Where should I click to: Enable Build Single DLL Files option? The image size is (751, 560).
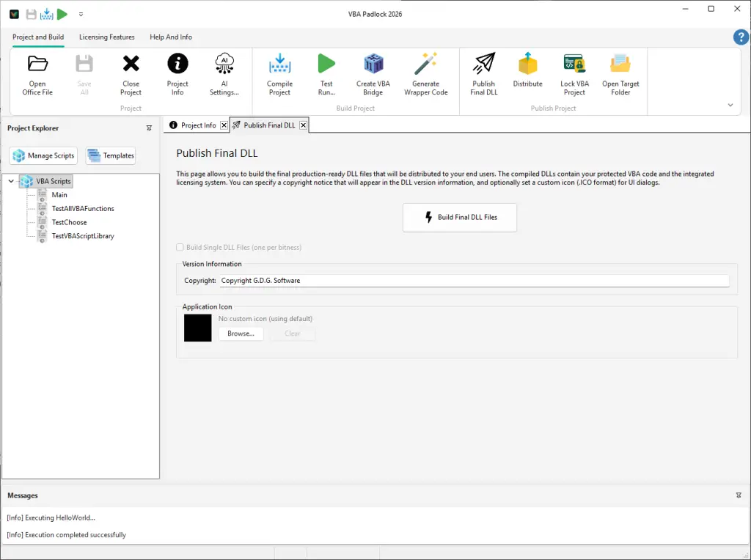coord(180,247)
